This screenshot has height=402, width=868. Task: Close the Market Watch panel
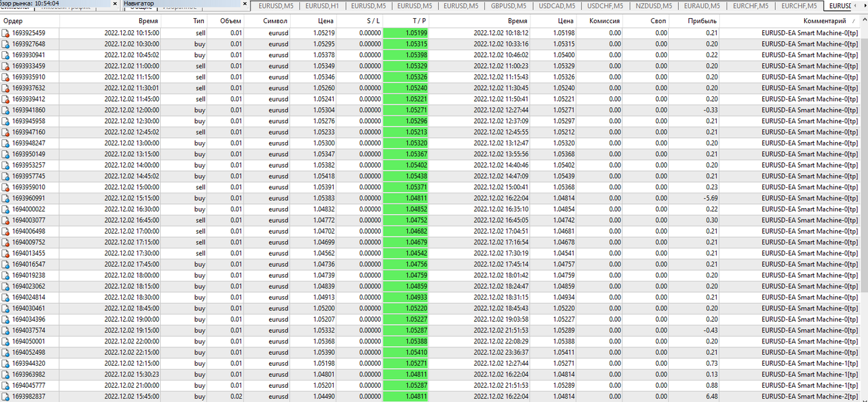pyautogui.click(x=114, y=4)
